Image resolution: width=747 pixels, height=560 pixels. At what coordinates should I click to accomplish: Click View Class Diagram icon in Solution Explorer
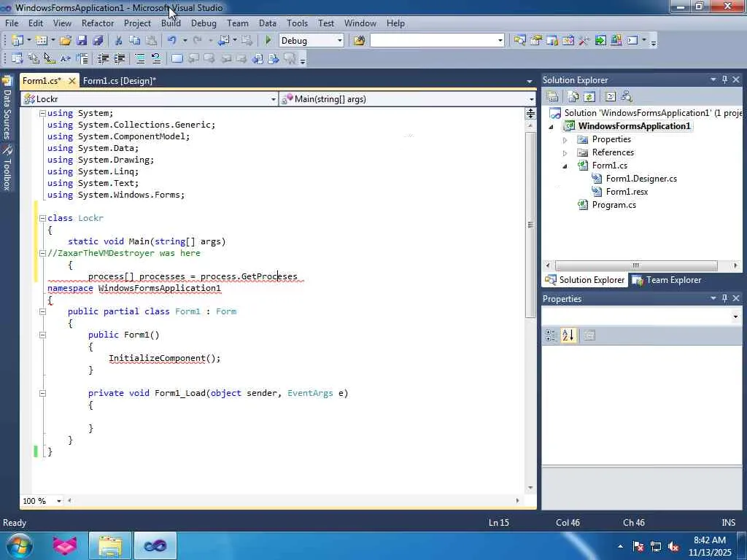(x=627, y=97)
